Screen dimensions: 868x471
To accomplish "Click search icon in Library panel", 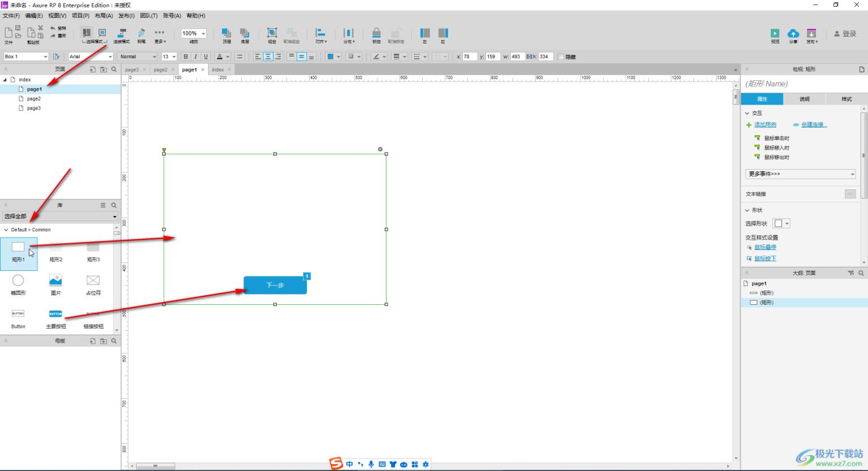I will pyautogui.click(x=114, y=205).
